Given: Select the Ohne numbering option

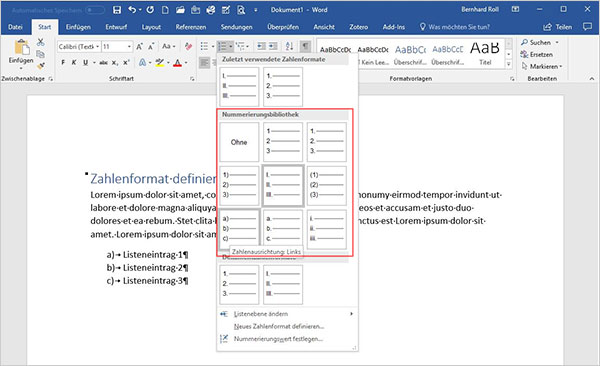Looking at the screenshot, I should [x=239, y=142].
